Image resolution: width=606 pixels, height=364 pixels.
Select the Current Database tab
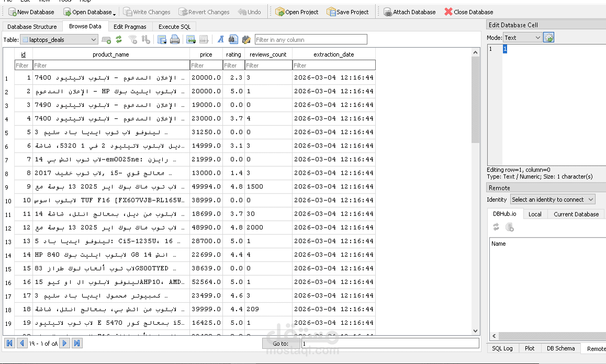pos(576,214)
